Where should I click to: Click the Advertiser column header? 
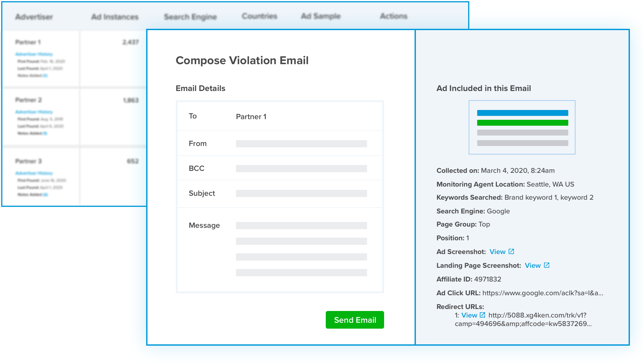click(34, 17)
